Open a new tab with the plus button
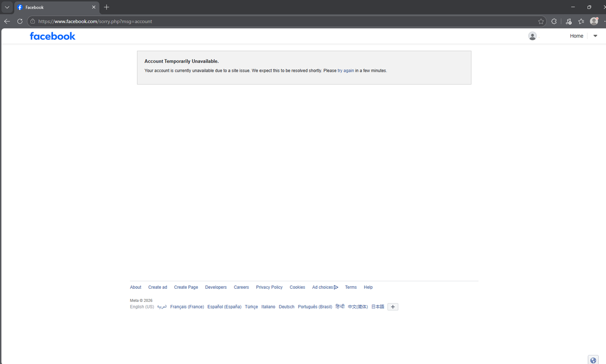Viewport: 606px width, 364px height. 107,8
